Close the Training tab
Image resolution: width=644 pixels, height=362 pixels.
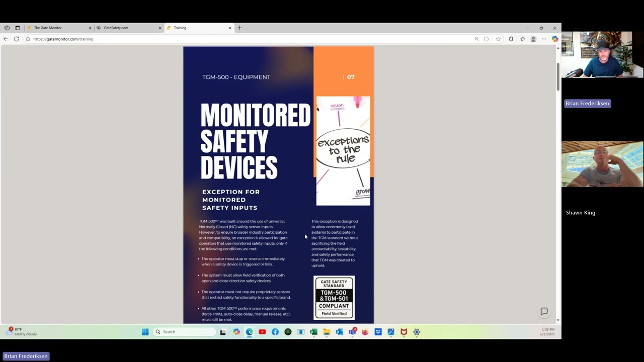pyautogui.click(x=230, y=28)
